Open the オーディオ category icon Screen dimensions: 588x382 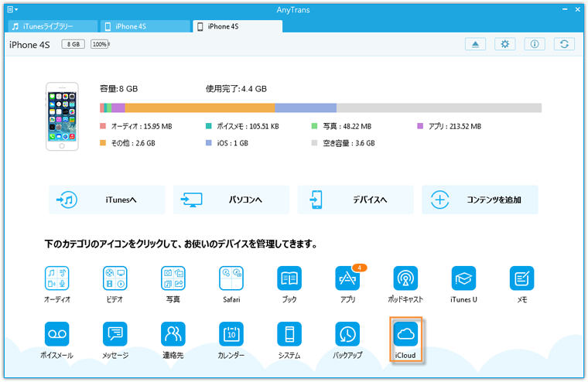pos(56,278)
